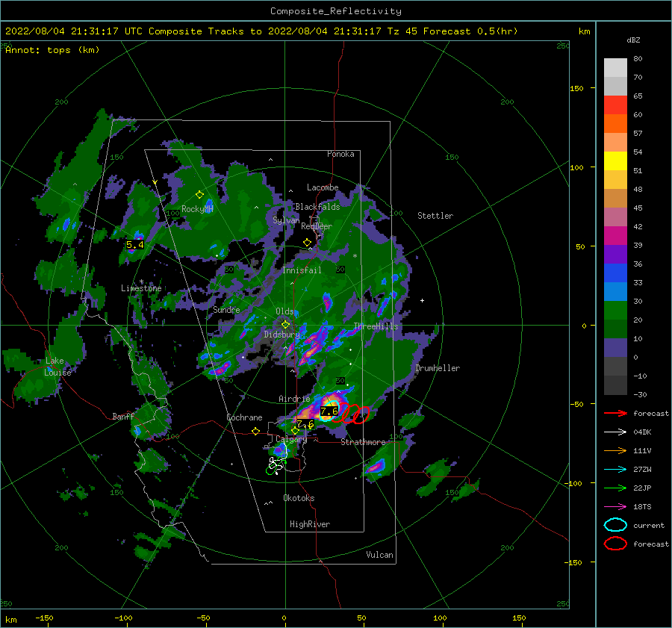Click the Airdrie label
672x628 pixels.
[294, 399]
